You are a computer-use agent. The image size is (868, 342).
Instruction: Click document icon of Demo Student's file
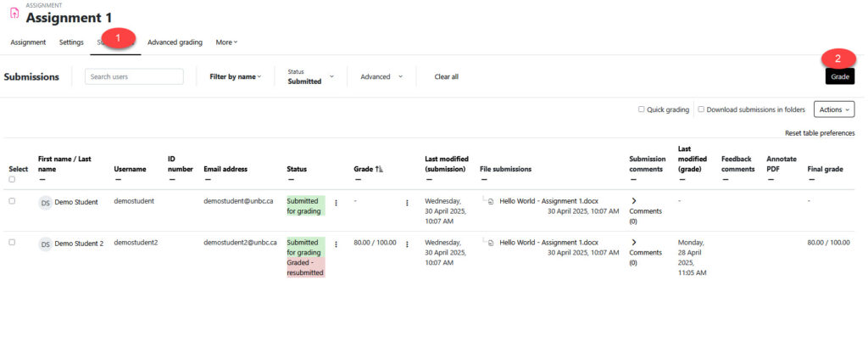click(491, 201)
